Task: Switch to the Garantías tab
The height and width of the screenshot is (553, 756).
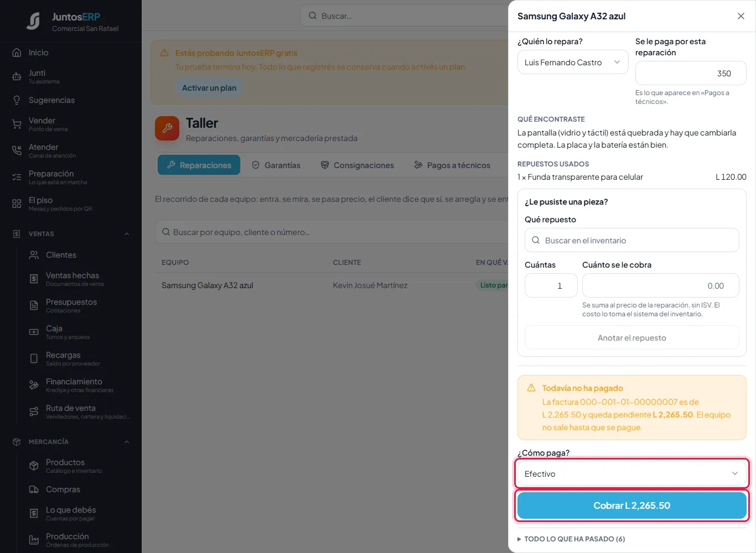Action: coord(276,165)
